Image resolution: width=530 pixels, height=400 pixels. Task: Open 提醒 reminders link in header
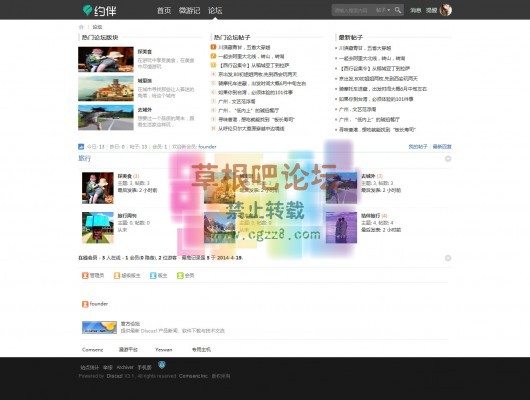pyautogui.click(x=431, y=10)
